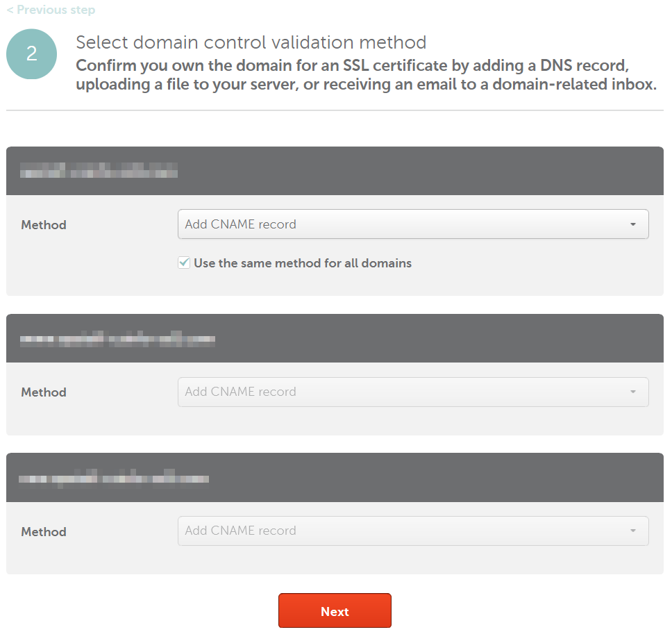The width and height of the screenshot is (672, 641).
Task: Click the red Next button
Action: [335, 610]
